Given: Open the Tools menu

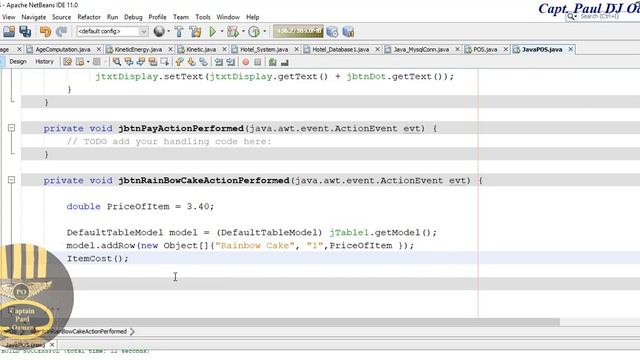Looking at the screenshot, I should point(203,17).
